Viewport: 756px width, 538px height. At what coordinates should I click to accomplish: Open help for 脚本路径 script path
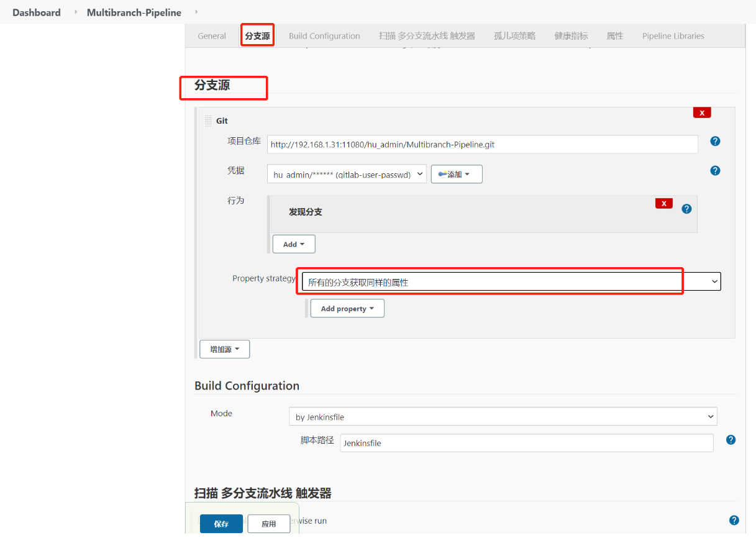click(x=731, y=440)
